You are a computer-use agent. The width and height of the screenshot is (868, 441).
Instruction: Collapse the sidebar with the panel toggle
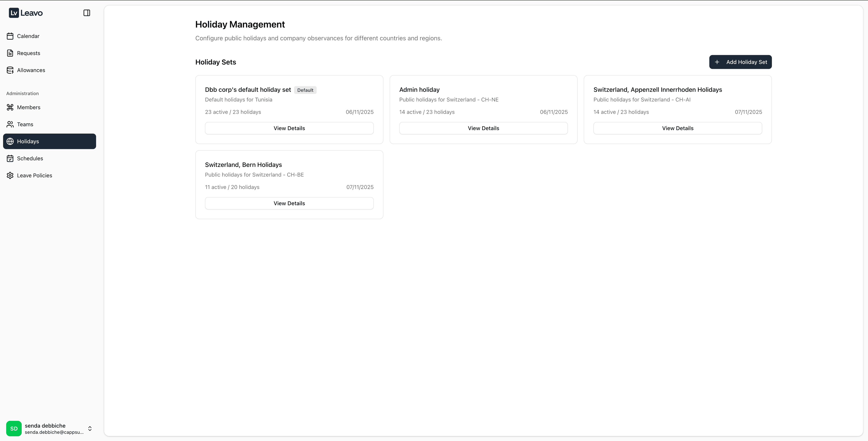click(x=87, y=13)
